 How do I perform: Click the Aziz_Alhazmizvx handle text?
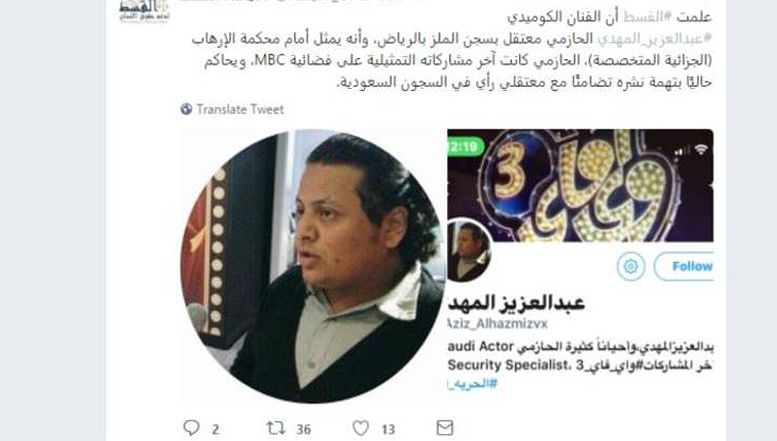pyautogui.click(x=498, y=324)
